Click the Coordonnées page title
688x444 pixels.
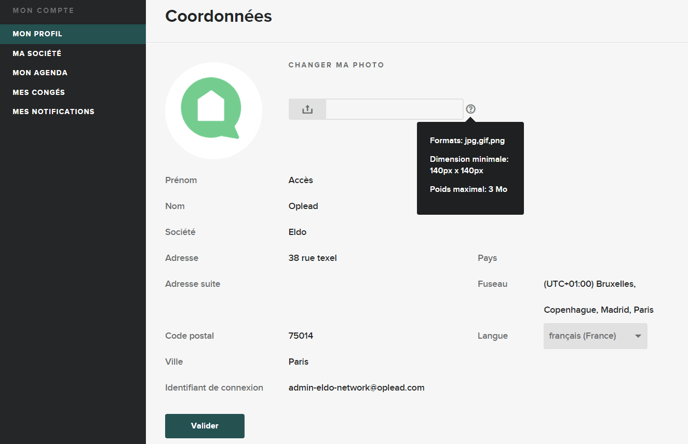click(x=219, y=16)
